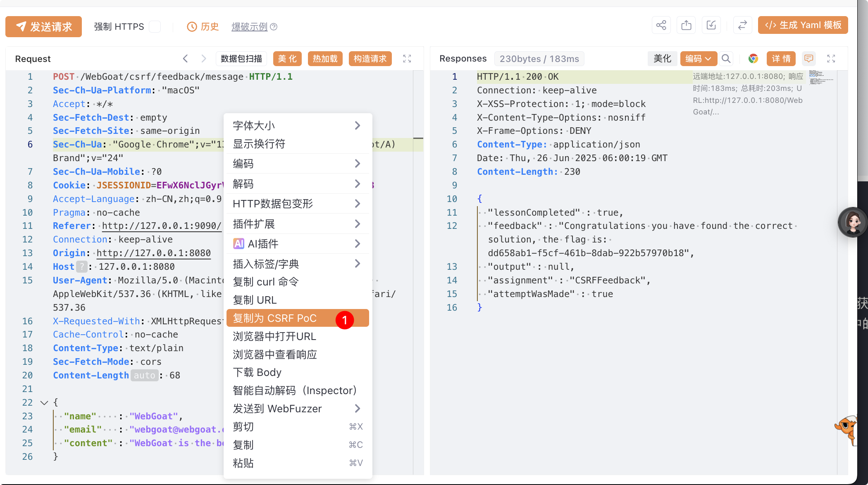Image resolution: width=868 pixels, height=485 pixels.
Task: Click the question mark tag beside Host
Action: point(82,266)
